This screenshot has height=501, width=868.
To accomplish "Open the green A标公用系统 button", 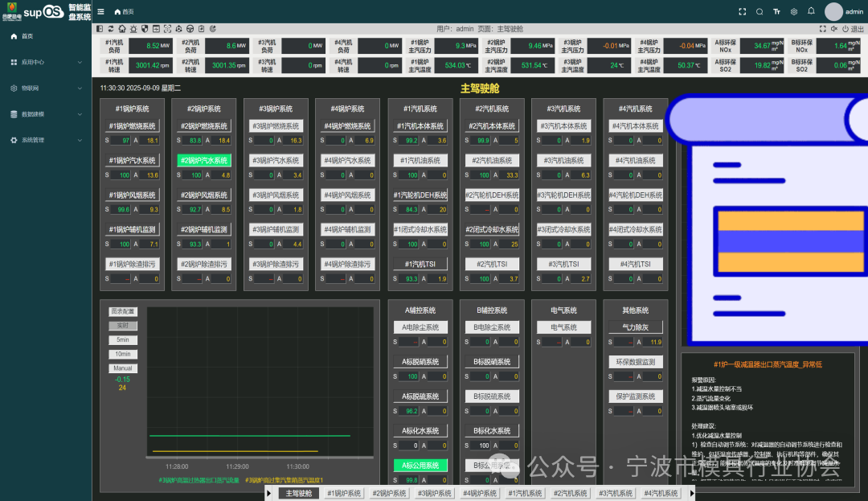I will [x=420, y=466].
